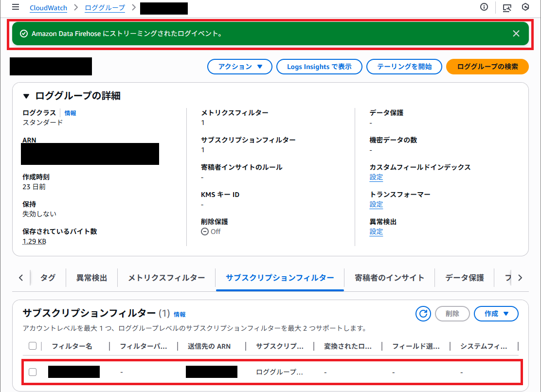Click the 削除保護 Off toggle indicator
The height and width of the screenshot is (392, 541).
tap(204, 232)
